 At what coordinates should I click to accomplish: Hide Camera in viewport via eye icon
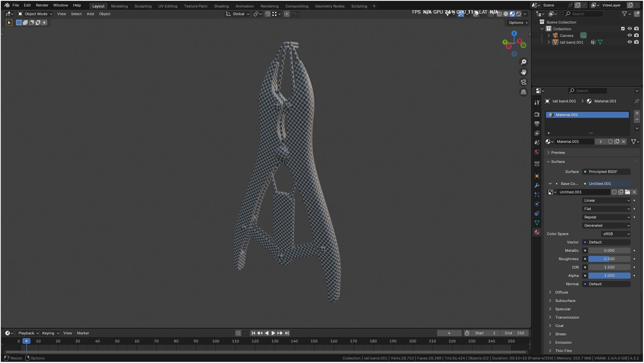630,36
